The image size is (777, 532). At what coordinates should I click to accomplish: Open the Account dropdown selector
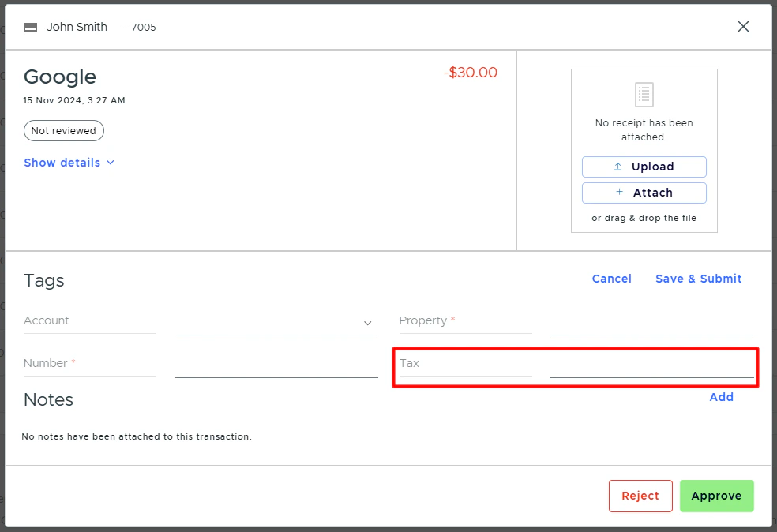[x=276, y=321]
